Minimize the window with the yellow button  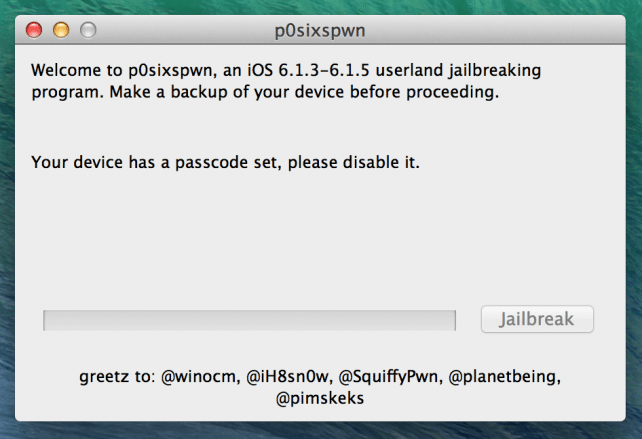click(59, 30)
